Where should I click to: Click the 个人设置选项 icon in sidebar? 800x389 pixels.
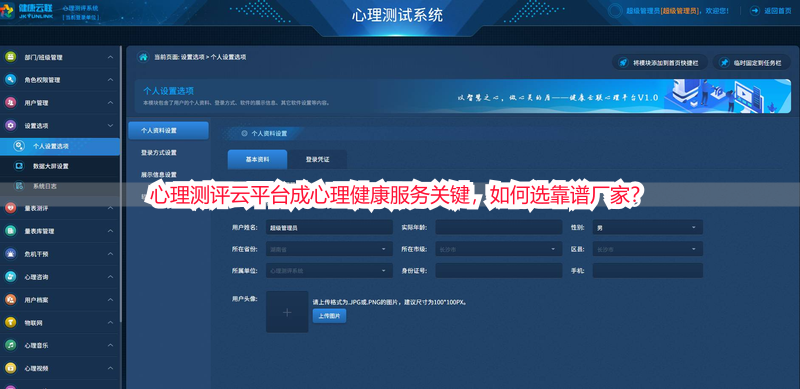pyautogui.click(x=19, y=146)
